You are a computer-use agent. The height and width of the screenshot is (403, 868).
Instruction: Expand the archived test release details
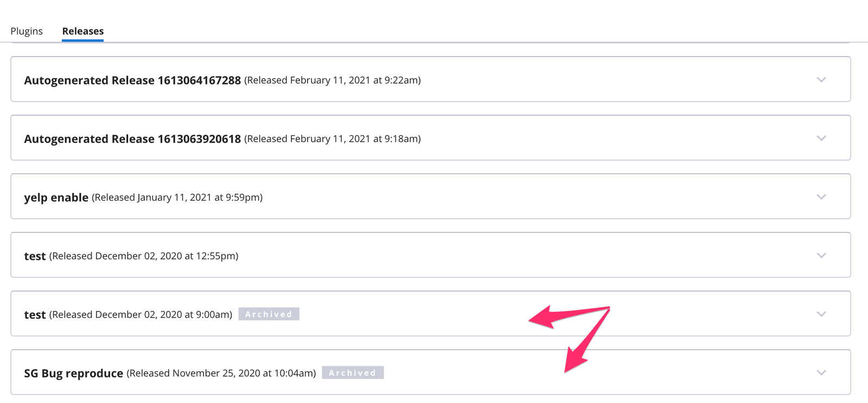[821, 314]
